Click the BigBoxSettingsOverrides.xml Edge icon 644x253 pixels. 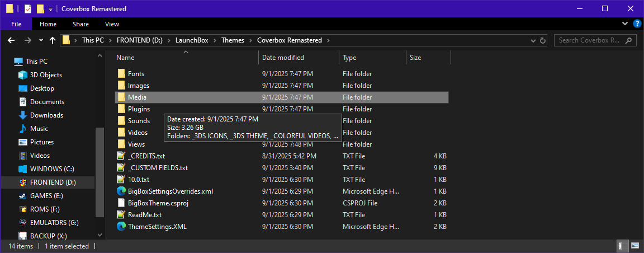(121, 191)
